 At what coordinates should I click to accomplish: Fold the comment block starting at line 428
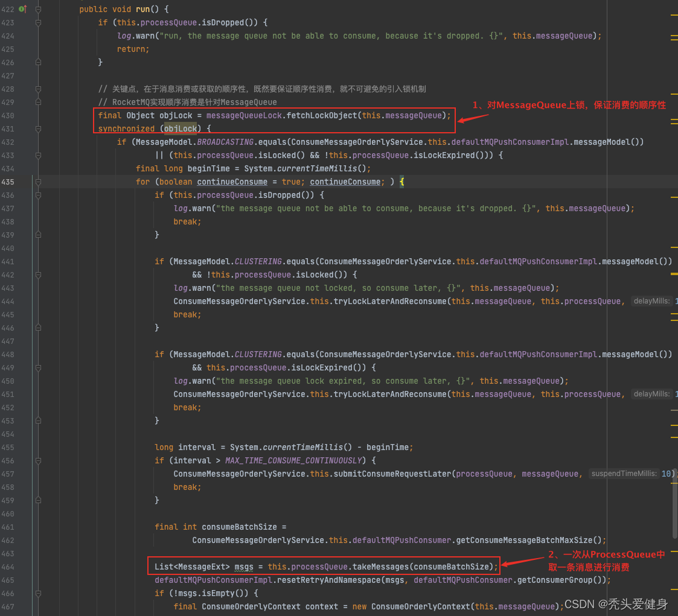(39, 89)
